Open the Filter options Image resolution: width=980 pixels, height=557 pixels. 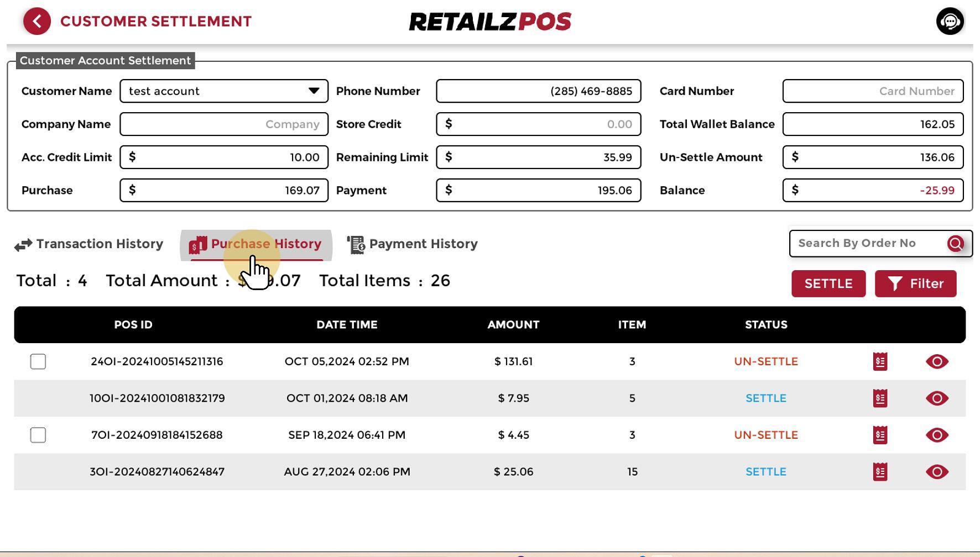(915, 284)
